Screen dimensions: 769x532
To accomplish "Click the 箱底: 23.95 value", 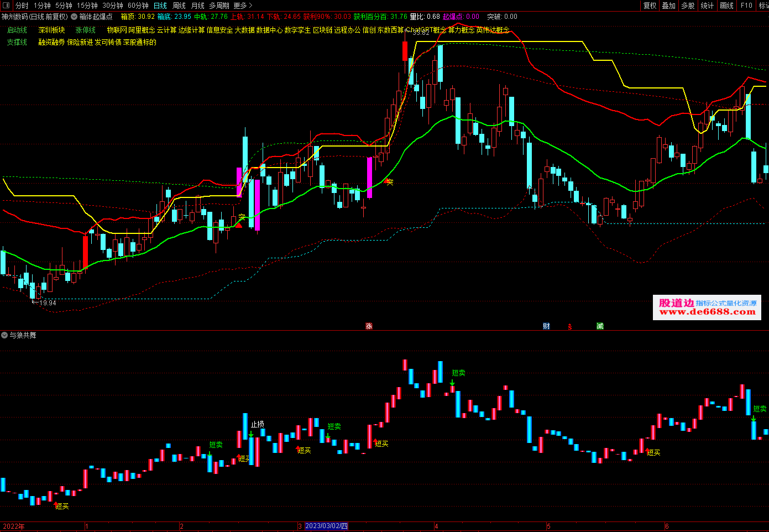I will pyautogui.click(x=174, y=17).
